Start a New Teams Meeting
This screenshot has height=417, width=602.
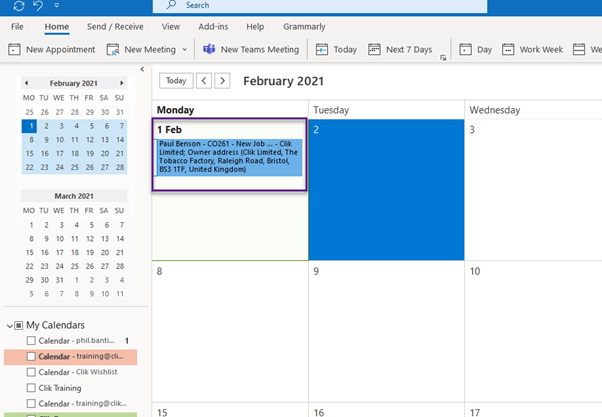(251, 50)
